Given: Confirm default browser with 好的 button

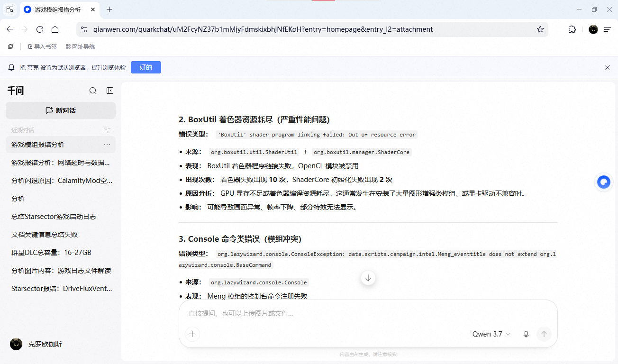Looking at the screenshot, I should 146,67.
